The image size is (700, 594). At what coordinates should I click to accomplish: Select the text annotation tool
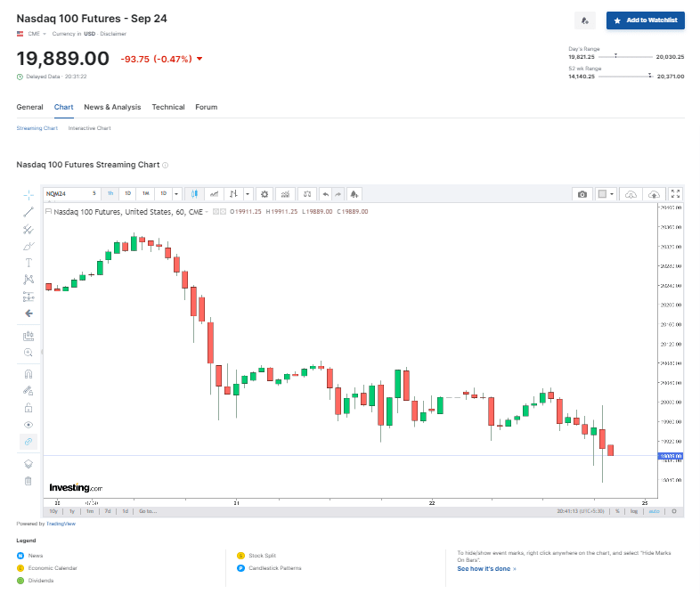28,263
